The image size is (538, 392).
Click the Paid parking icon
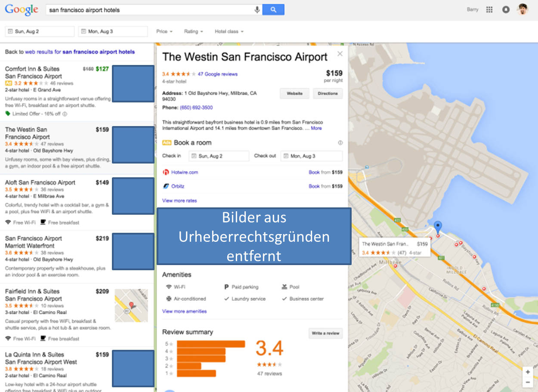pos(226,287)
